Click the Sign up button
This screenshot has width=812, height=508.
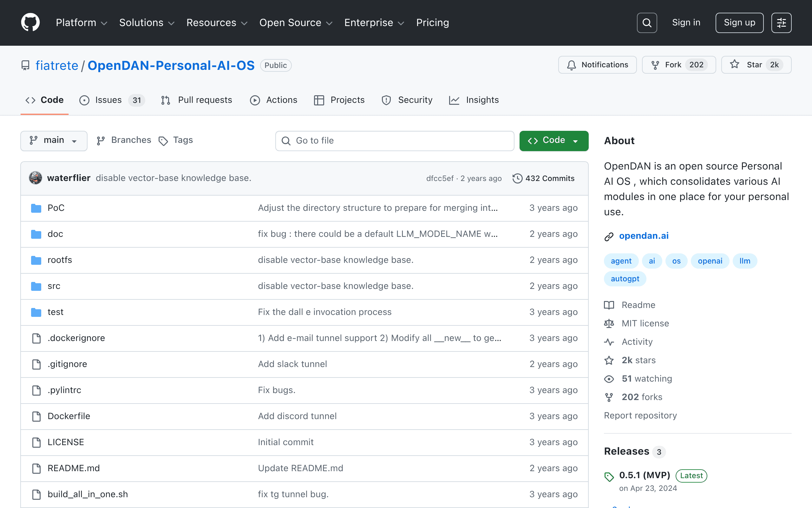[x=740, y=23]
